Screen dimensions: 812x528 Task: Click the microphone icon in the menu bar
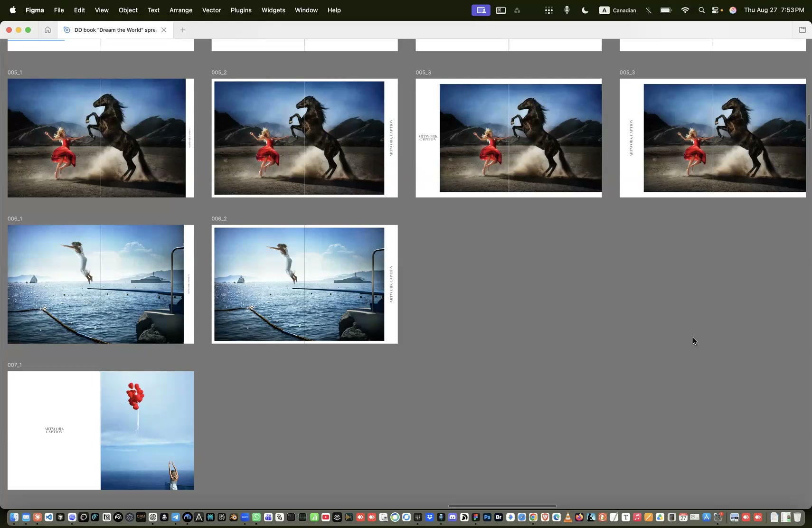point(567,10)
